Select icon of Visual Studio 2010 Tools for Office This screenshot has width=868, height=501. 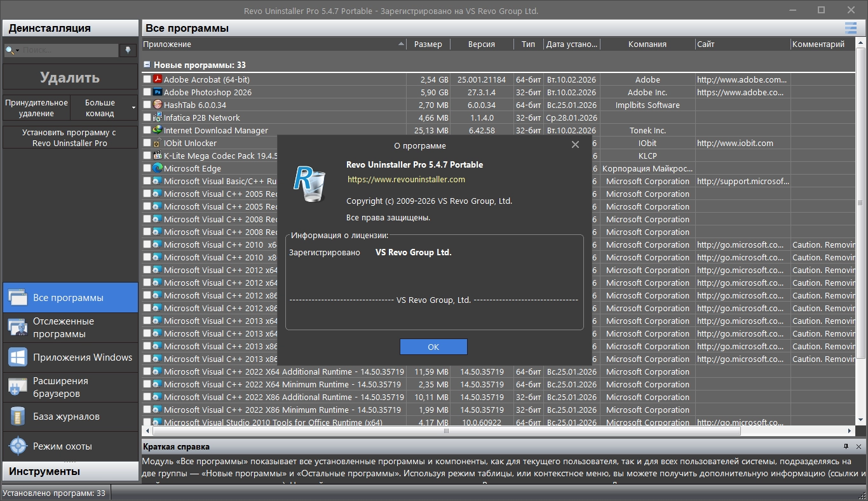(157, 422)
